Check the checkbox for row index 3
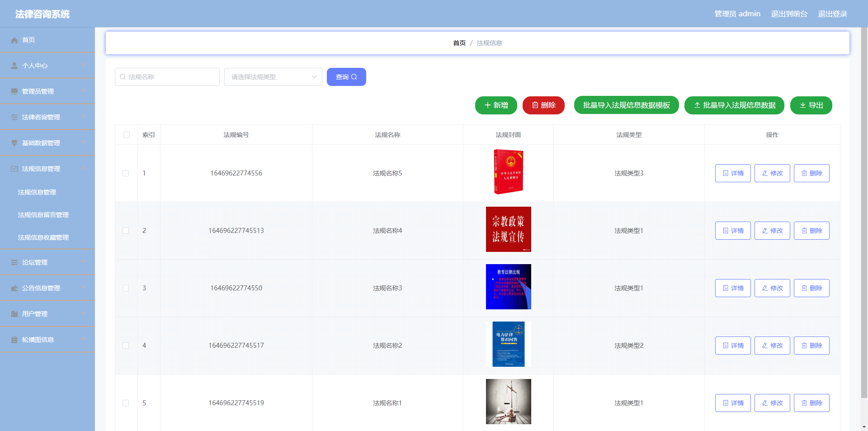This screenshot has width=868, height=431. 126,288
